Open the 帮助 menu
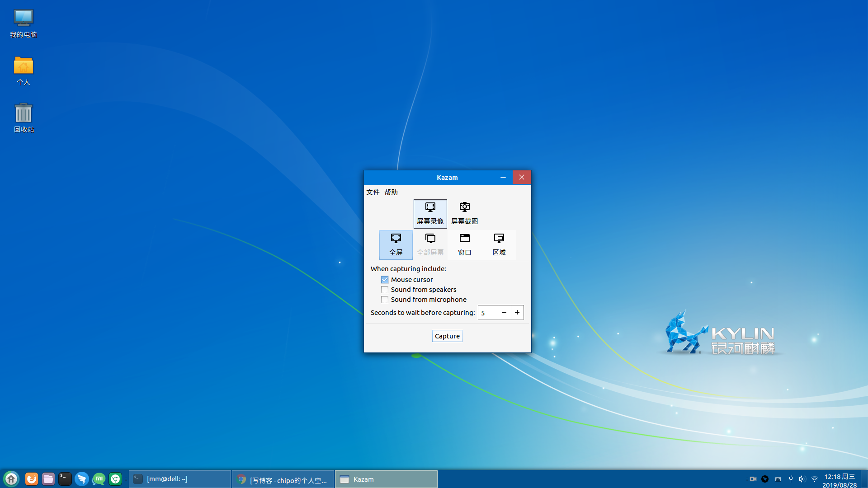This screenshot has width=868, height=488. [x=391, y=192]
